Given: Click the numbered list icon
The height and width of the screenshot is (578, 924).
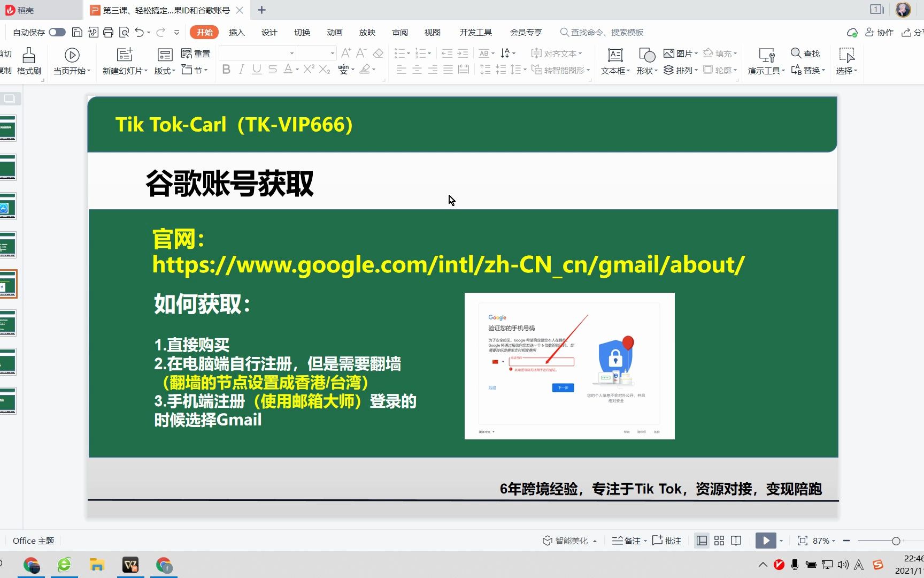Looking at the screenshot, I should [420, 53].
